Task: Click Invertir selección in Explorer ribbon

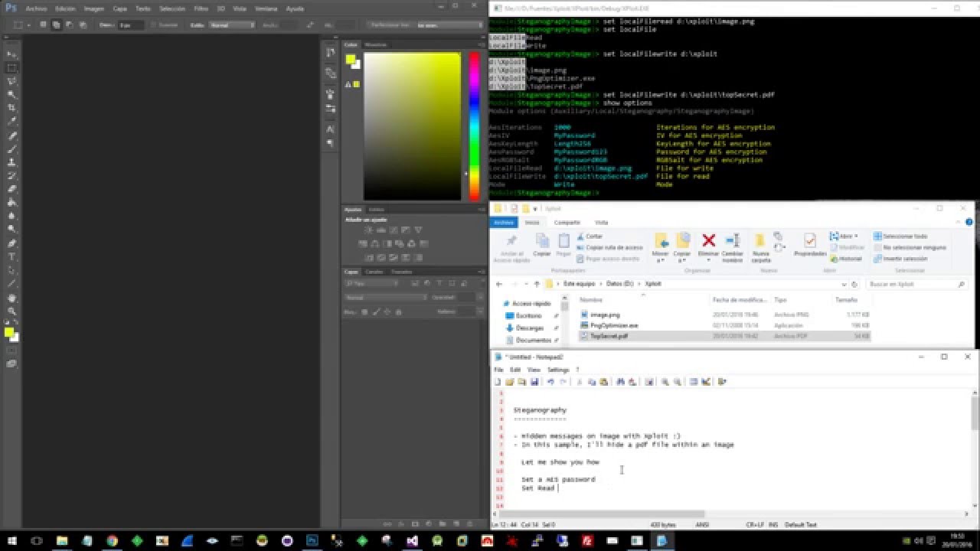Action: point(900,259)
